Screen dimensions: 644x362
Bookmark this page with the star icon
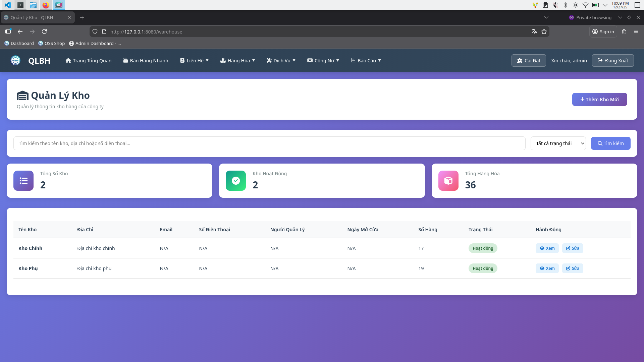point(544,32)
